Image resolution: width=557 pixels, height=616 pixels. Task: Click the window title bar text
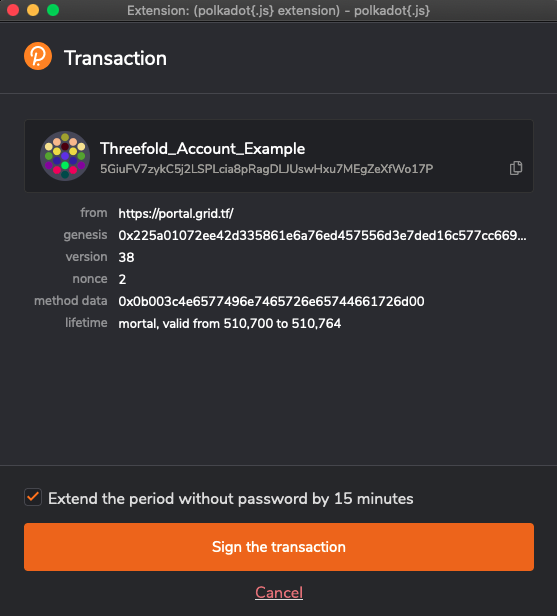[x=278, y=10]
